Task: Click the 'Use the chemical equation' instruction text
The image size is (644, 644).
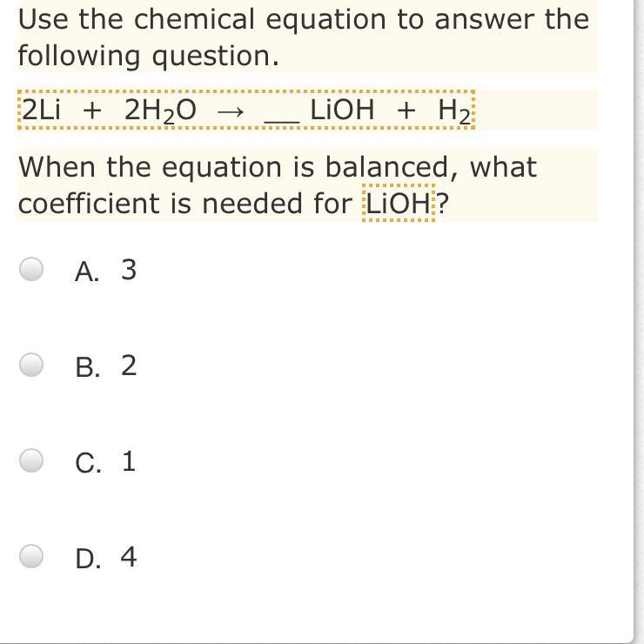Action: tap(304, 37)
